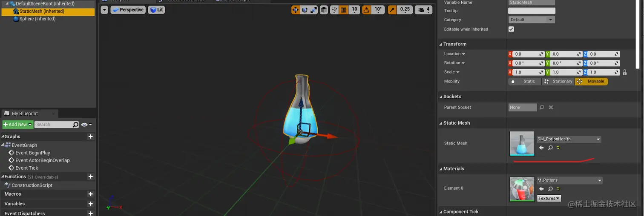The width and height of the screenshot is (644, 216).
Task: Open view options eye dropdown
Action: [86, 125]
